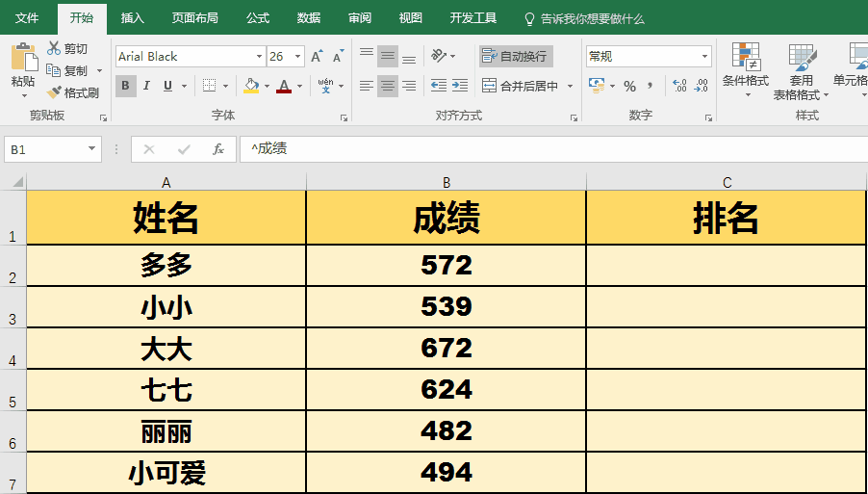The height and width of the screenshot is (494, 868).
Task: Align text left
Action: click(x=367, y=86)
